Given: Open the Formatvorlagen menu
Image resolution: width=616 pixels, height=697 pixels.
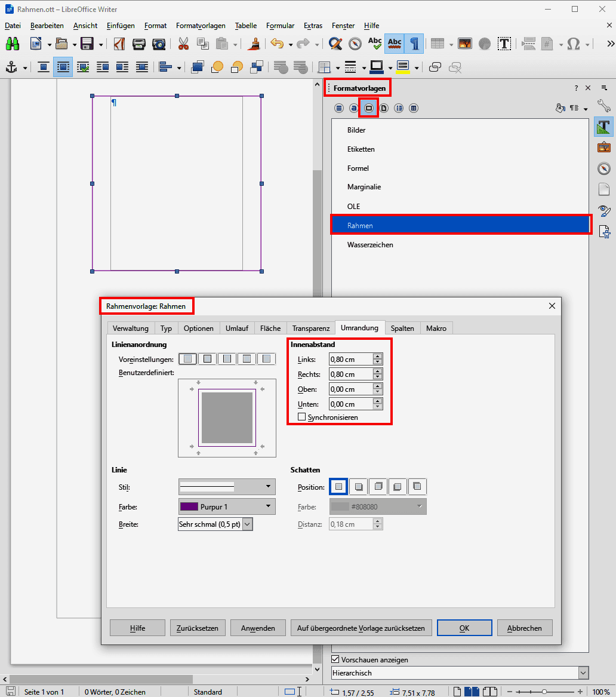Looking at the screenshot, I should 201,26.
